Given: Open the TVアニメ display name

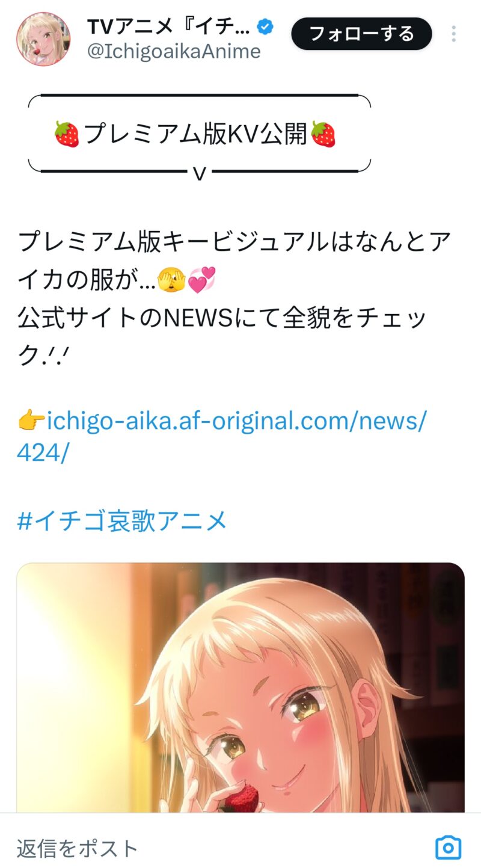Looking at the screenshot, I should pos(168,27).
